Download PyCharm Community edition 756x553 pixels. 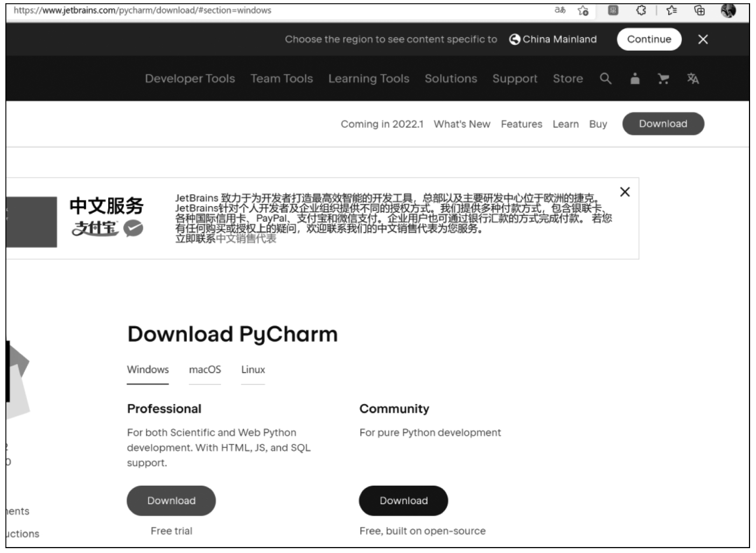point(403,501)
